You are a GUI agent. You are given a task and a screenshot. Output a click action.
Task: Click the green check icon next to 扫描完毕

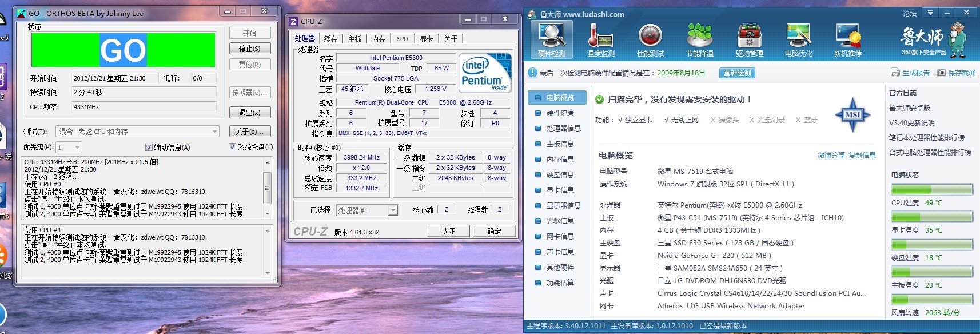[x=599, y=100]
